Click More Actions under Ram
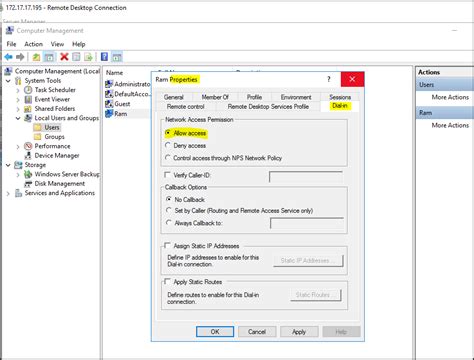This screenshot has width=474, height=360. (x=450, y=125)
